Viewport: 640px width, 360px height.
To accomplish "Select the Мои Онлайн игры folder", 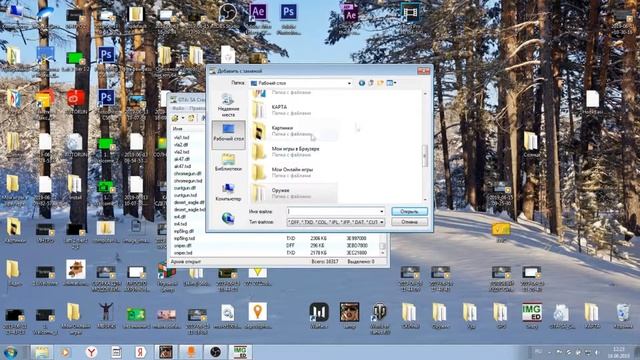I will click(294, 172).
